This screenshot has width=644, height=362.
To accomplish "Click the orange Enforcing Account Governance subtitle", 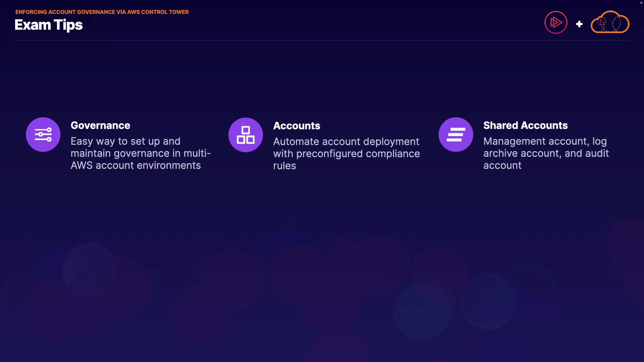I will (102, 12).
